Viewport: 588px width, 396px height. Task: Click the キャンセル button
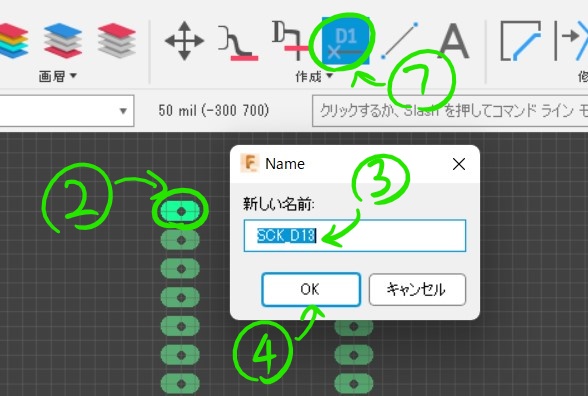click(x=417, y=289)
